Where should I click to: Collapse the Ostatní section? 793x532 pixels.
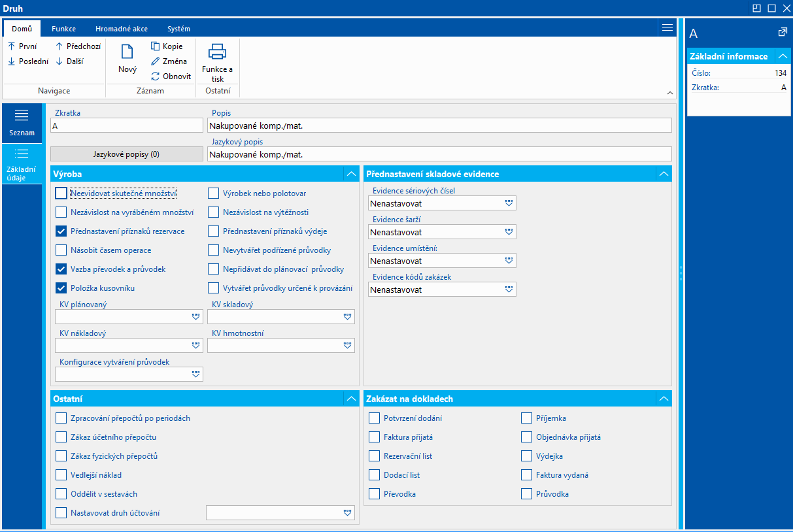351,399
